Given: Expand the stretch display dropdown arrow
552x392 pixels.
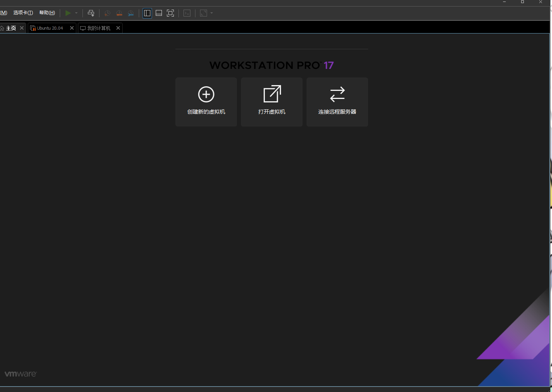Looking at the screenshot, I should tap(212, 13).
